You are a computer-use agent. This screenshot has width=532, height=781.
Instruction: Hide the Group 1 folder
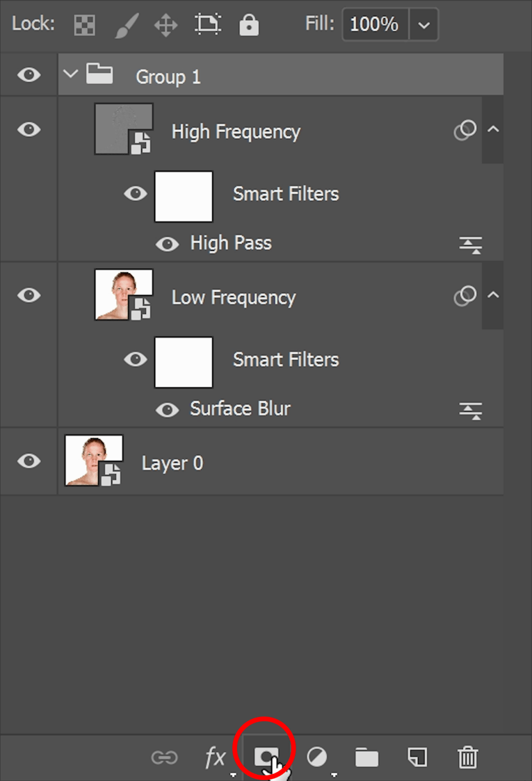pyautogui.click(x=29, y=75)
